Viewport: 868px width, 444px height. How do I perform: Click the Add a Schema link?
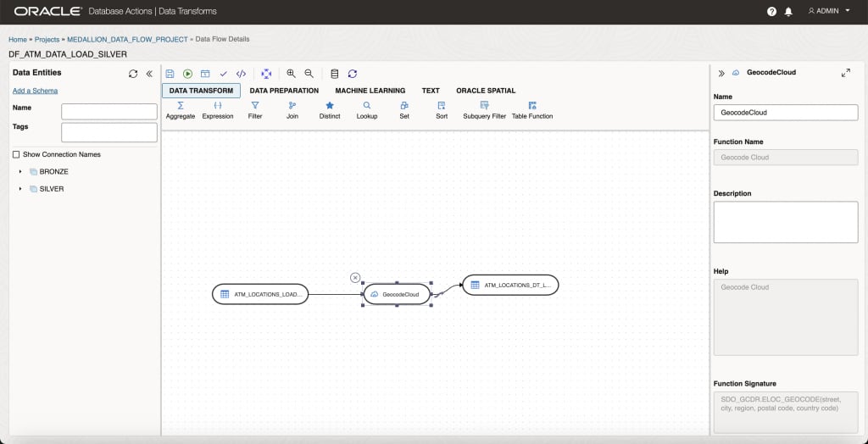(35, 91)
